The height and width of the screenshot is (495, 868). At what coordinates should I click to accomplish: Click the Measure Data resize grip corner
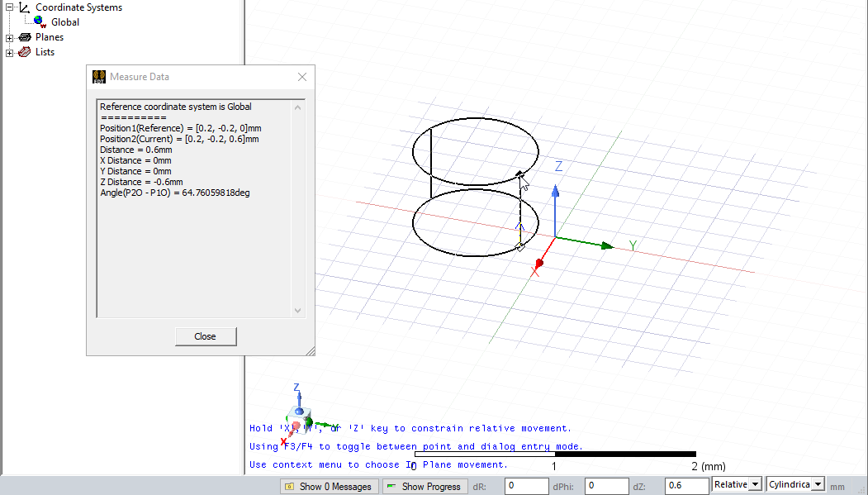(311, 351)
